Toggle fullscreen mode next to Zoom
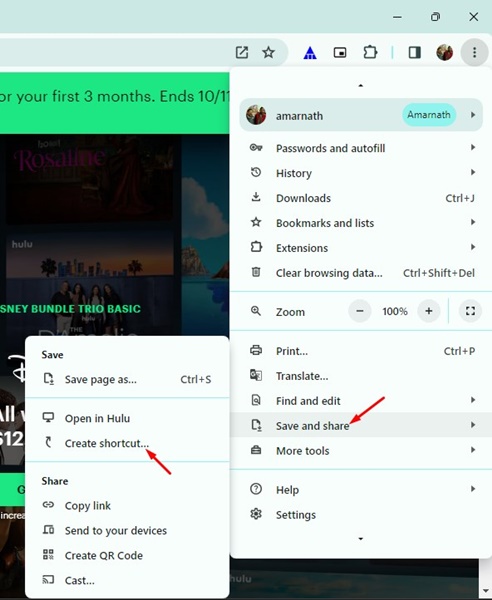This screenshot has width=492, height=600. (x=470, y=311)
